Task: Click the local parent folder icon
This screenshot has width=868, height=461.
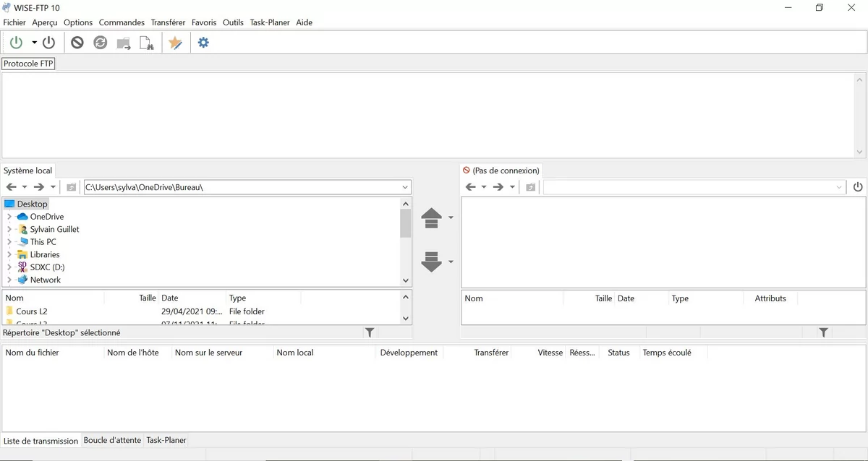Action: click(x=71, y=187)
